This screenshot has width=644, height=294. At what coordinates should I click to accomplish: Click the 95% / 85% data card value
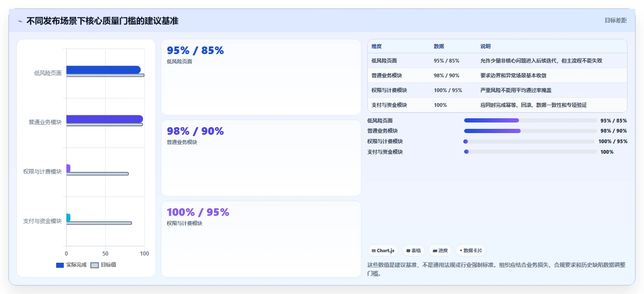click(195, 50)
